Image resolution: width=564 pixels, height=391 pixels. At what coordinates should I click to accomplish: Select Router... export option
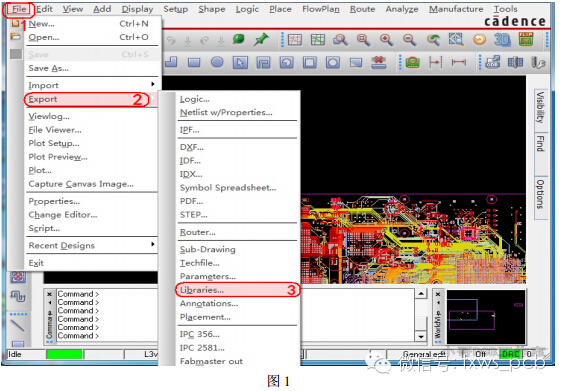(237, 232)
